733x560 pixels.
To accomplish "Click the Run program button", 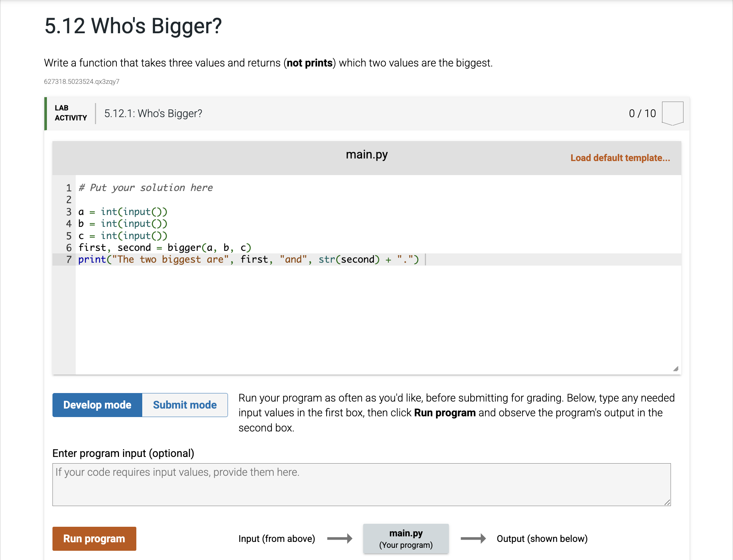I will (x=94, y=539).
